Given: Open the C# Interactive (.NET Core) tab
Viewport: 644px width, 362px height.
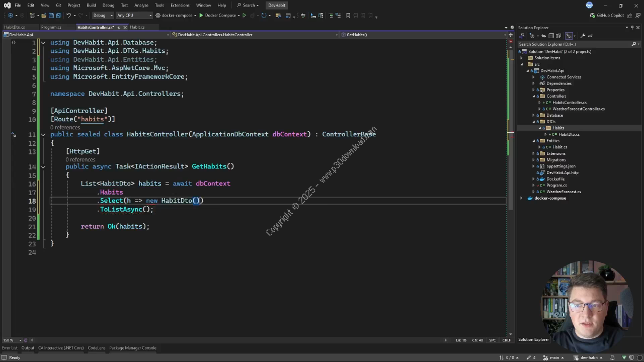Looking at the screenshot, I should coord(61,348).
